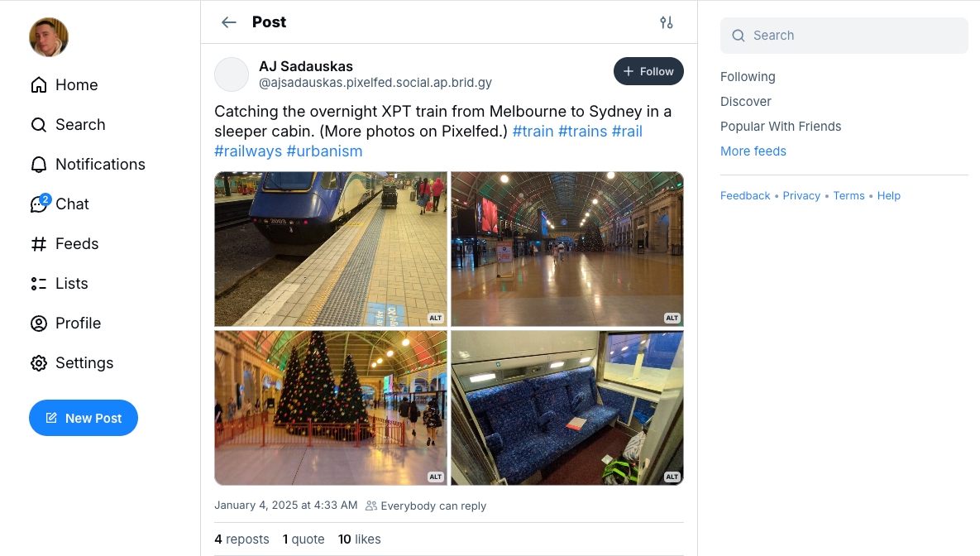Open the #urbanism hashtag link

[324, 151]
